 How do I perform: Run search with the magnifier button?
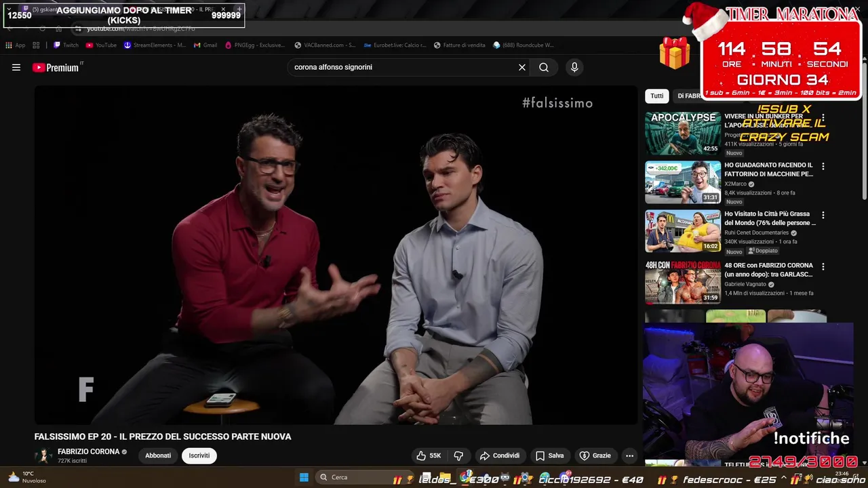544,67
